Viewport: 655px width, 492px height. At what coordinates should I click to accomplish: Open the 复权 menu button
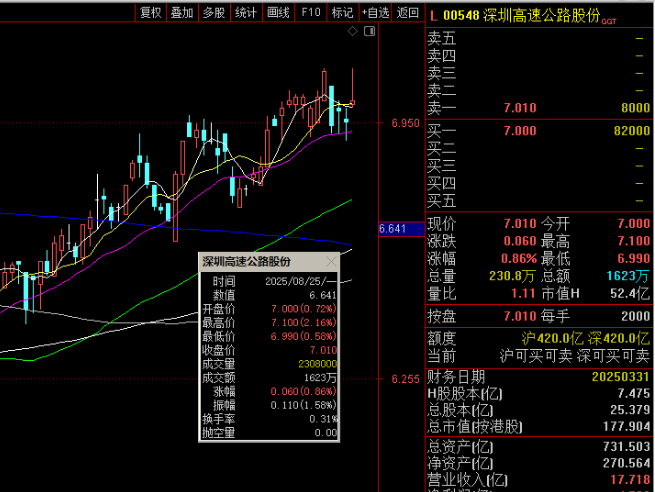150,13
